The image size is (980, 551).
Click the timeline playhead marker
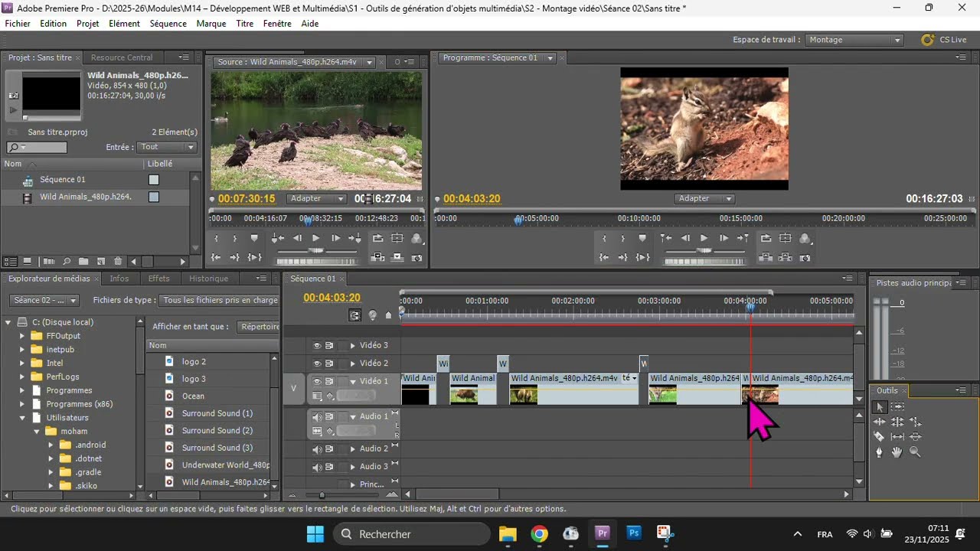pyautogui.click(x=751, y=308)
